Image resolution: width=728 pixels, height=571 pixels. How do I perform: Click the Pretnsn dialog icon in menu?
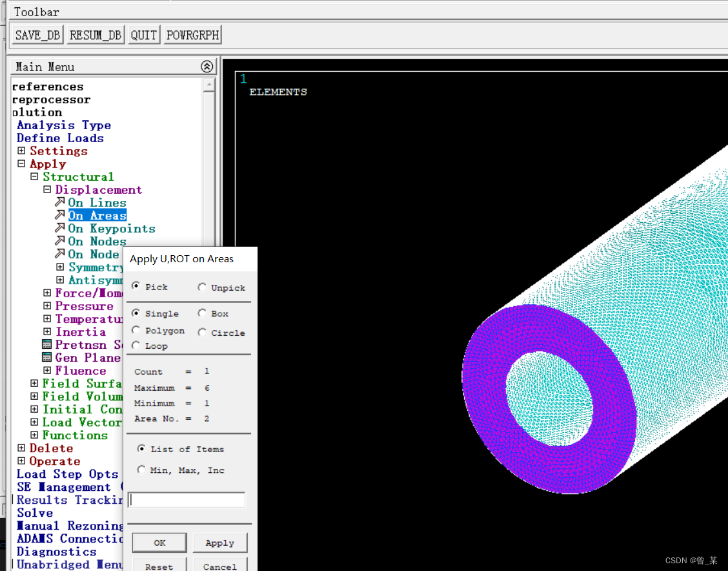pyautogui.click(x=47, y=344)
